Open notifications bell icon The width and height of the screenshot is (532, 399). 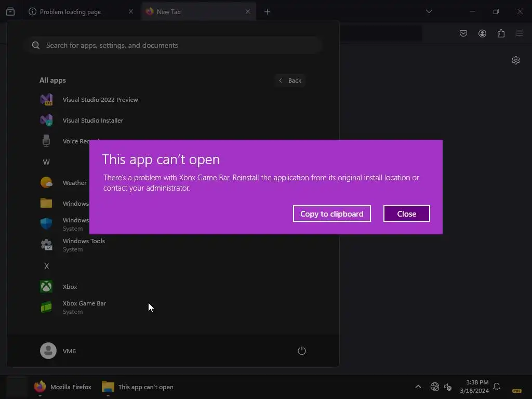click(x=497, y=387)
